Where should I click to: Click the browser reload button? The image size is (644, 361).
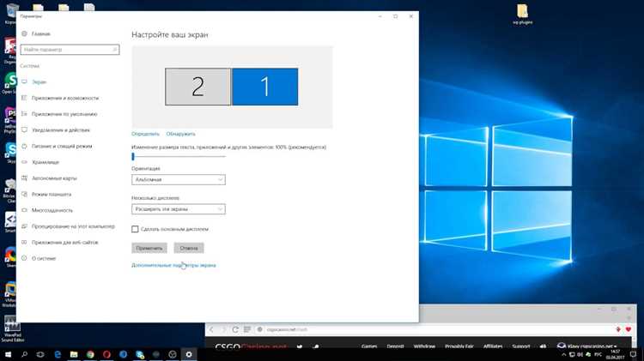point(235,329)
